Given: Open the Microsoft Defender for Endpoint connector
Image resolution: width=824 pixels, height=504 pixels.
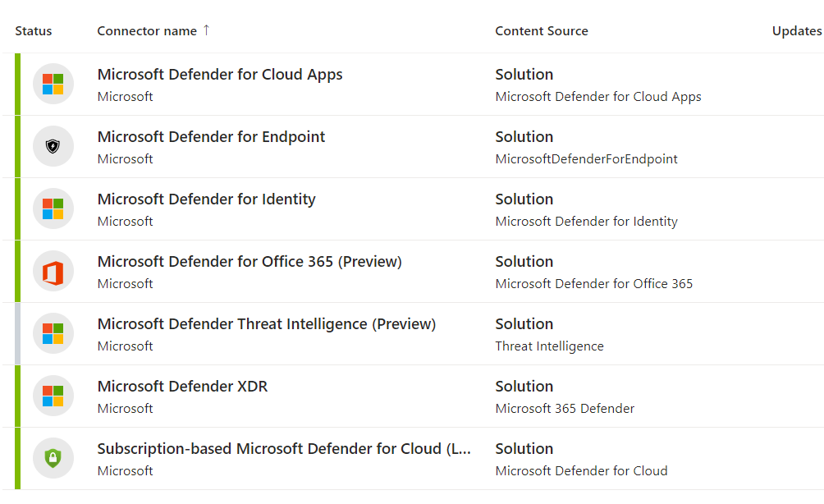Looking at the screenshot, I should coord(211,137).
